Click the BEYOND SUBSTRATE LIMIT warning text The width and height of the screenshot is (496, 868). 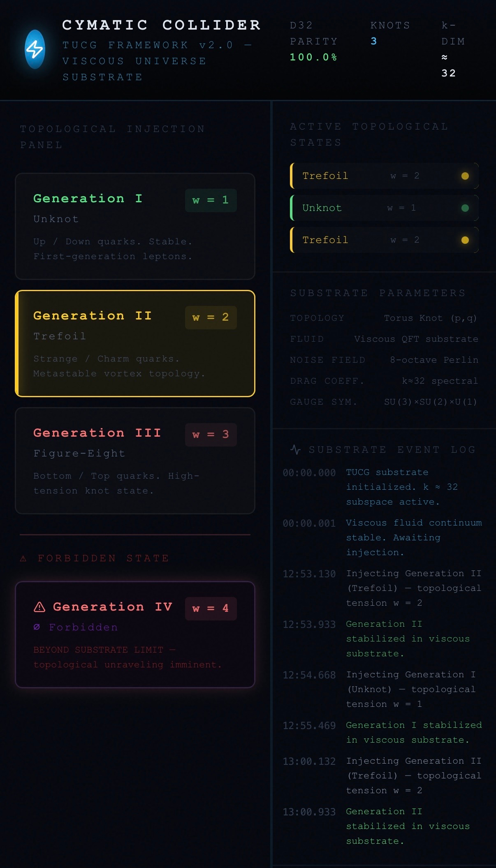[127, 657]
